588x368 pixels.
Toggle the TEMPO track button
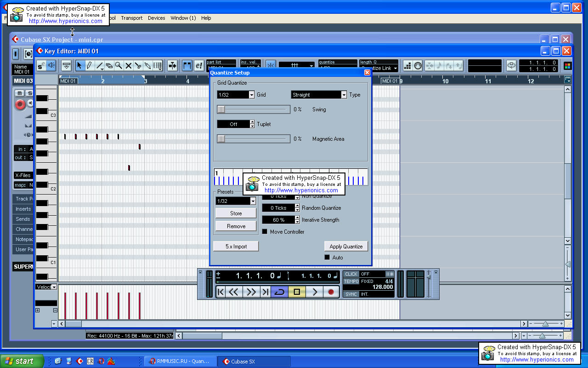pyautogui.click(x=351, y=281)
